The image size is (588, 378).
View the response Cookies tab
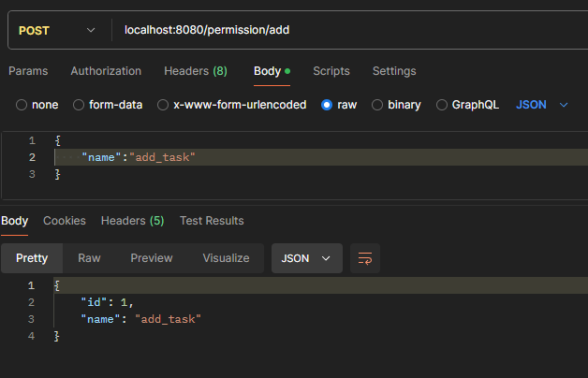tap(65, 221)
